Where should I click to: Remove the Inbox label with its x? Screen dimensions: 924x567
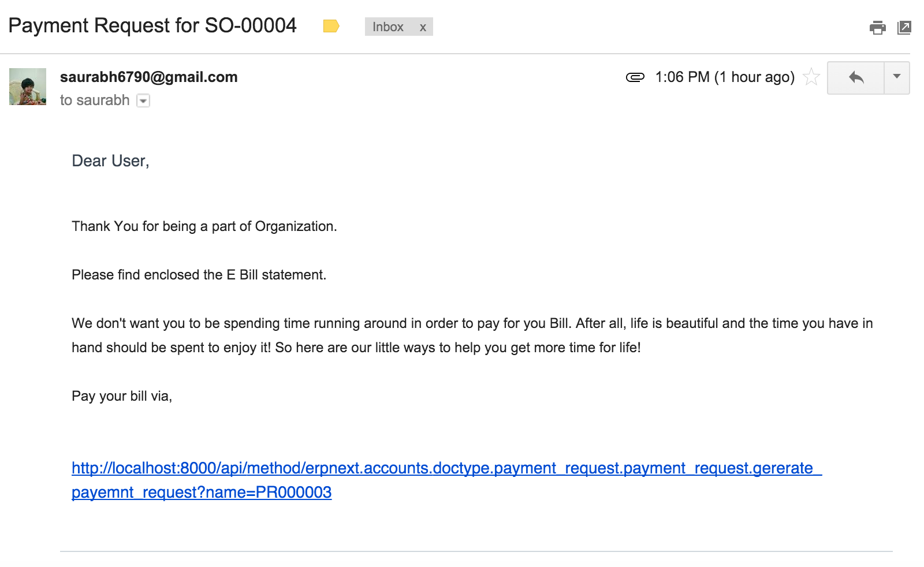point(423,27)
